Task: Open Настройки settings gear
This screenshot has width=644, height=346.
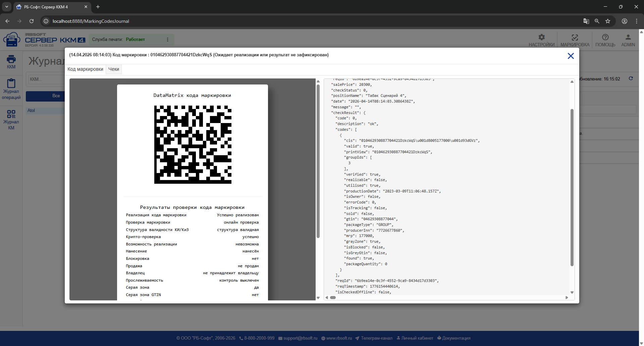Action: tap(541, 40)
